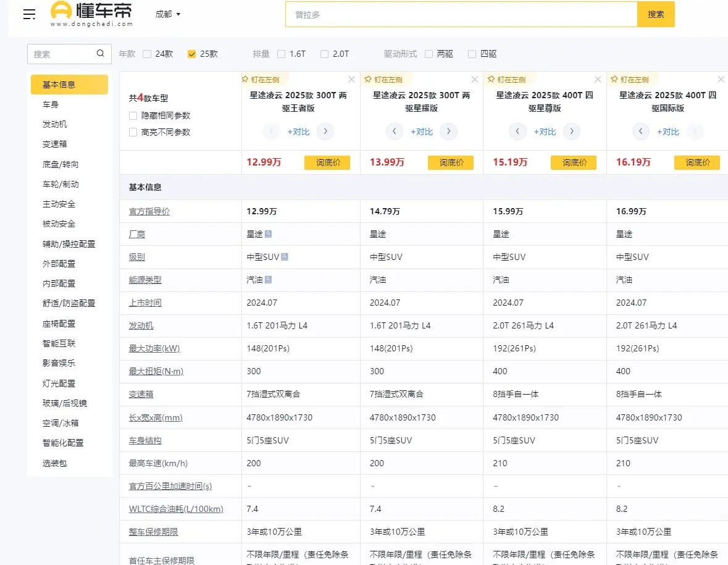Screen dimensions: 728x565
Task: Go to 智能互联 section
Action: pos(59,343)
